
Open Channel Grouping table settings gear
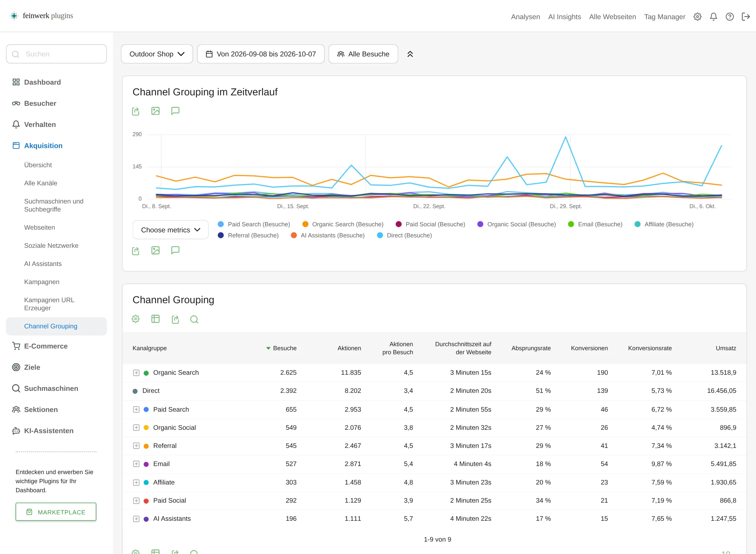point(136,319)
